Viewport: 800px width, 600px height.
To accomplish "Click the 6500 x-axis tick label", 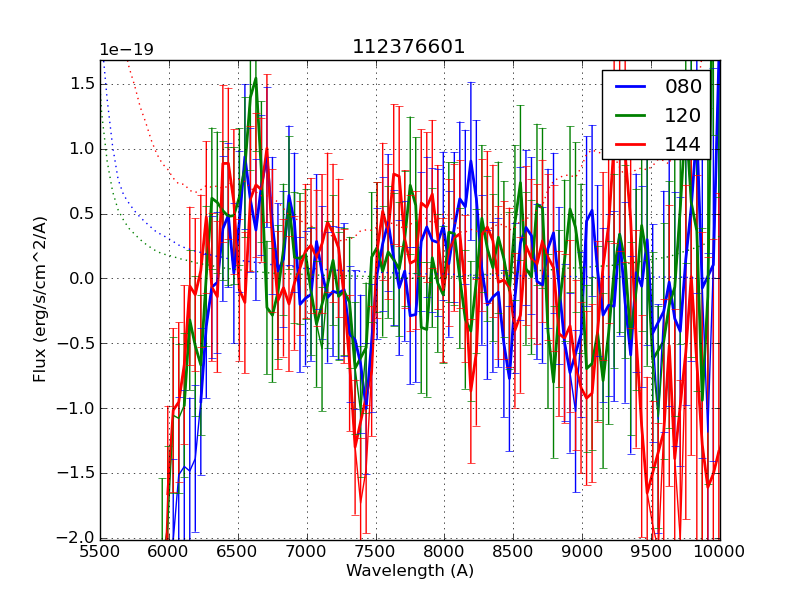I will tap(238, 551).
